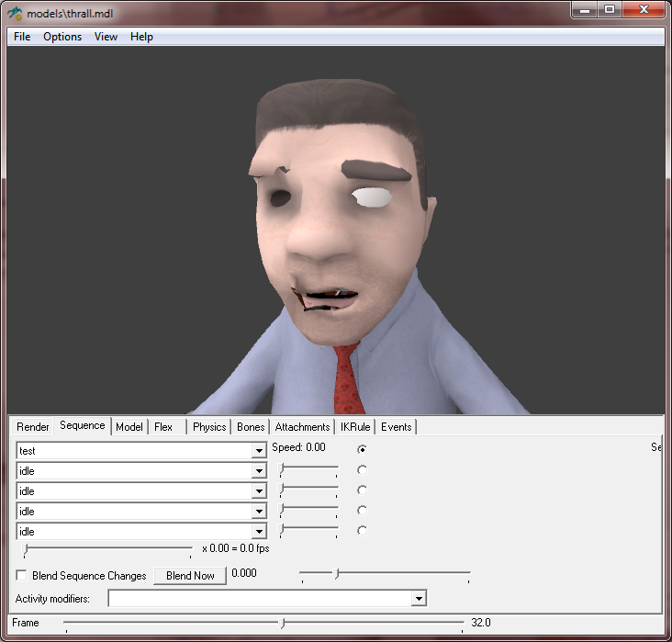Select the Sequence tab
The image size is (672, 642).
tap(83, 425)
